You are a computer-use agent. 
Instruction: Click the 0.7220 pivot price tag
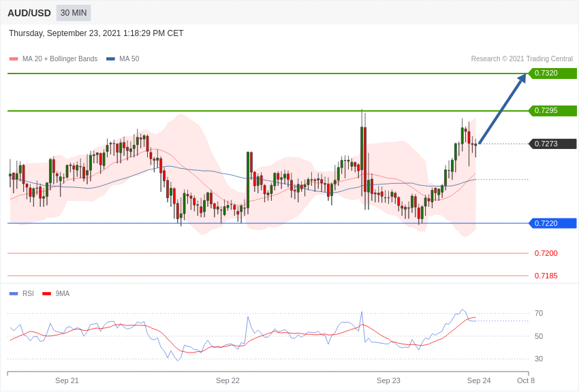[x=553, y=223]
